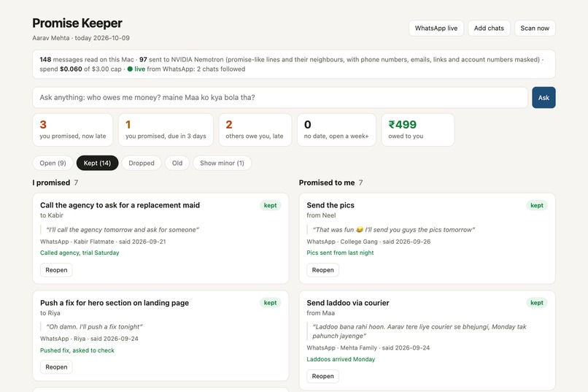This screenshot has height=392, width=588.
Task: Click the 'to Riya' recipient line
Action: pos(50,313)
